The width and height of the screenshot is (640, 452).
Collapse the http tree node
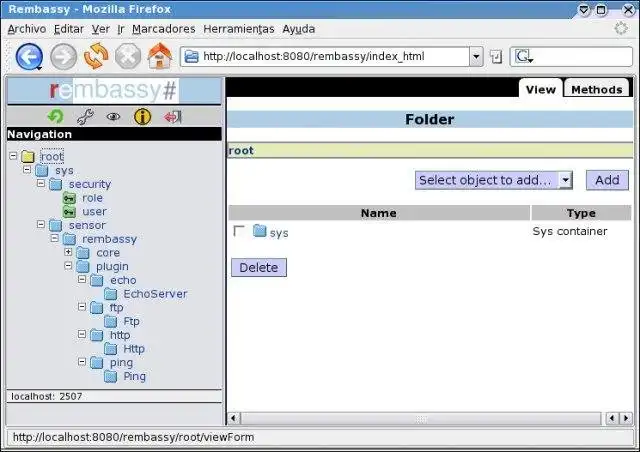pyautogui.click(x=82, y=334)
